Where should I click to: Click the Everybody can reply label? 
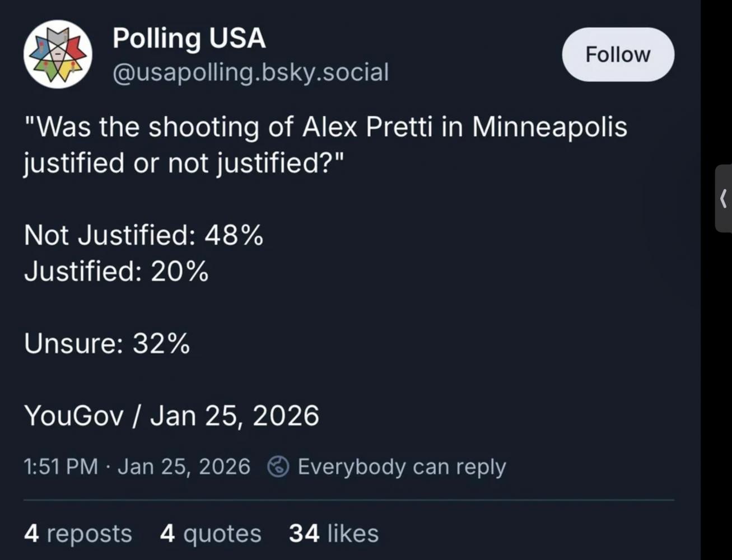click(x=401, y=466)
